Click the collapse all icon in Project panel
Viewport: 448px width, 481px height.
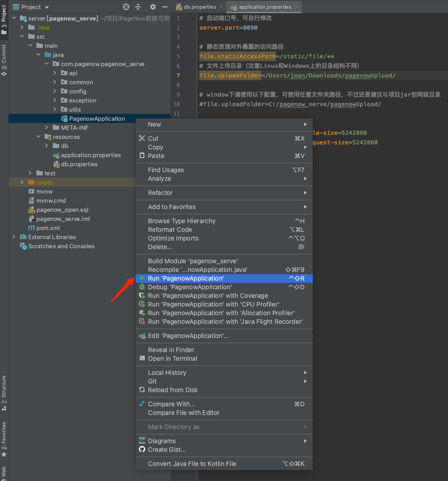[x=139, y=7]
